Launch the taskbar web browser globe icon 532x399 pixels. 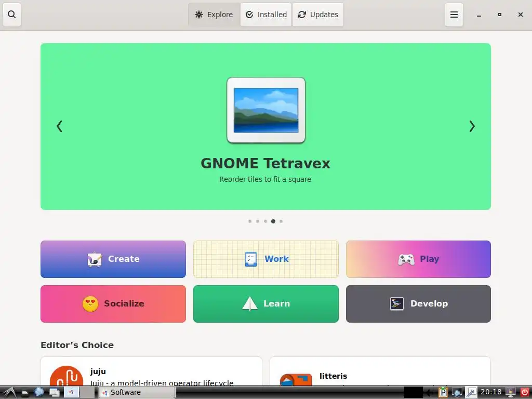click(x=39, y=392)
